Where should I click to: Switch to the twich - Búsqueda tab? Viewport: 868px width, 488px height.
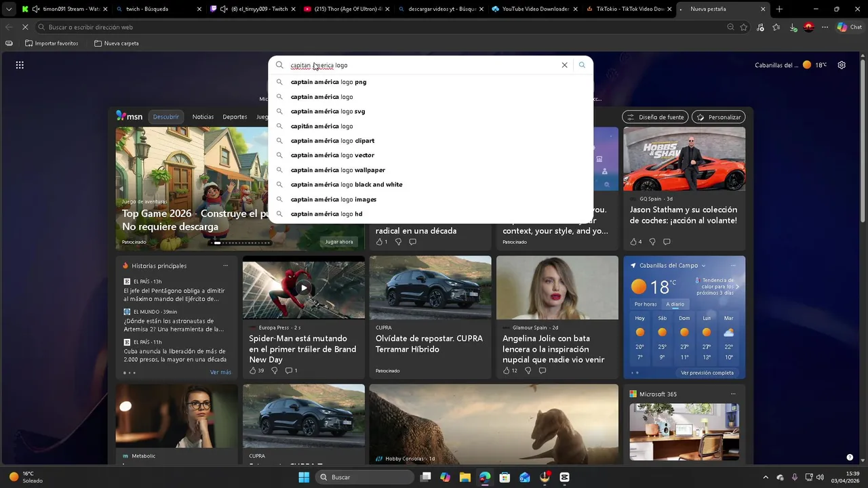[158, 9]
